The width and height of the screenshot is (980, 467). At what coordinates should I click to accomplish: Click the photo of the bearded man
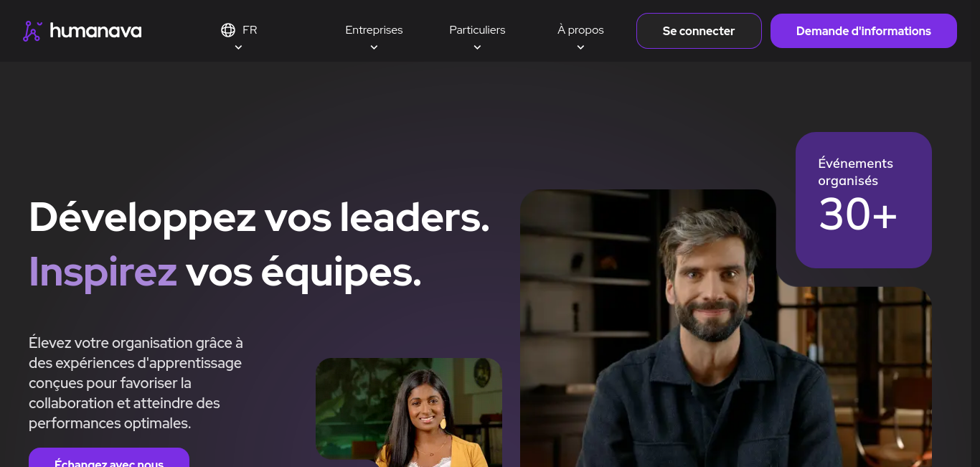click(726, 328)
